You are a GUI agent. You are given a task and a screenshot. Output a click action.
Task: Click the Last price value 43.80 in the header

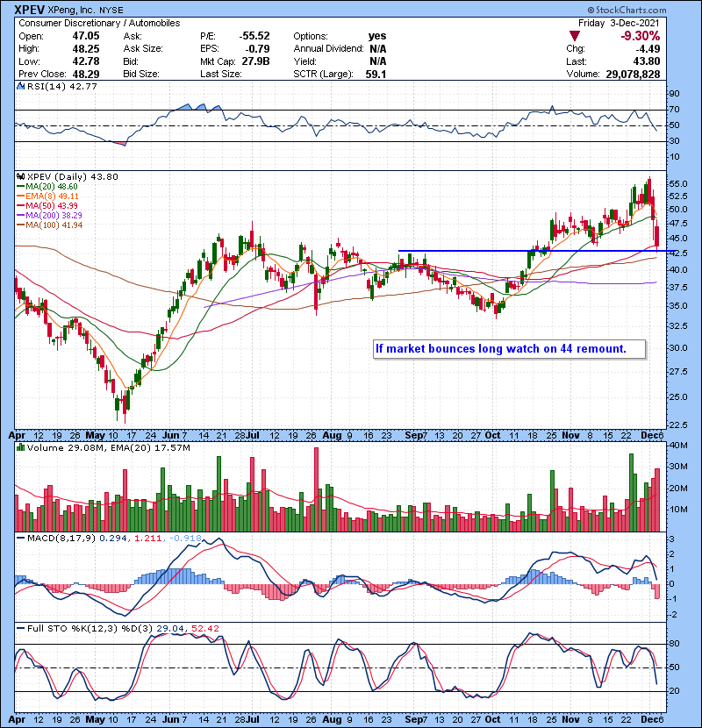pyautogui.click(x=646, y=61)
